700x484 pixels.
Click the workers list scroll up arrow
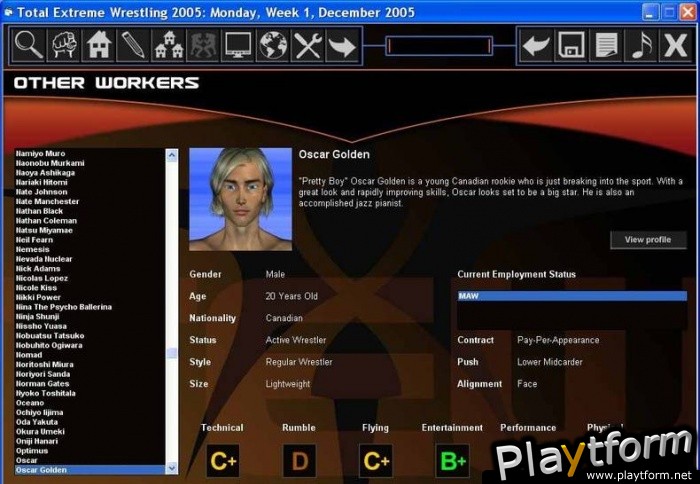coord(172,155)
